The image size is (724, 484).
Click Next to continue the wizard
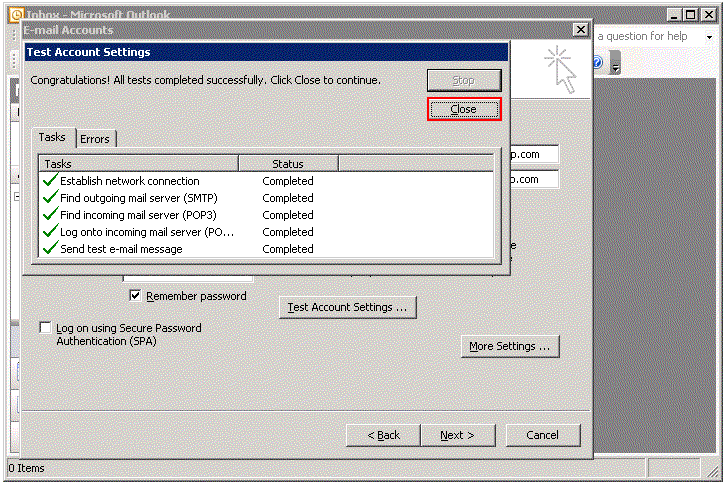coord(458,436)
